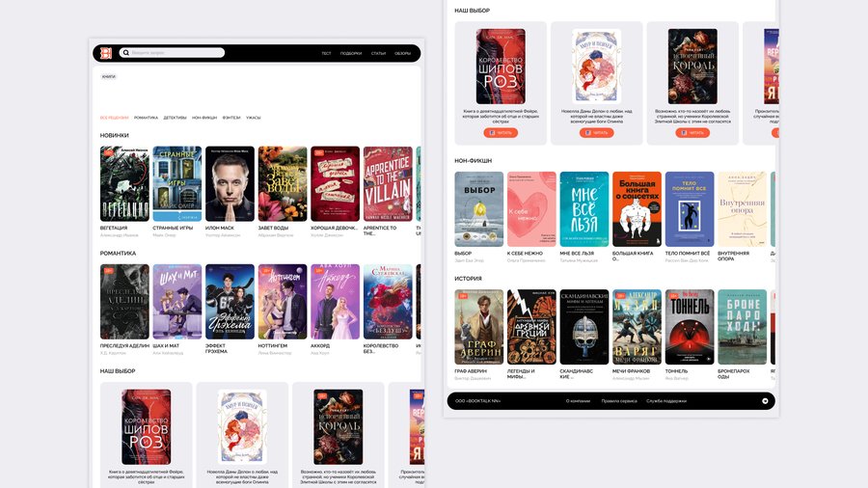This screenshot has width=868, height=488.
Task: Open the Королевство без... book cover in Романтика
Action: point(388,302)
